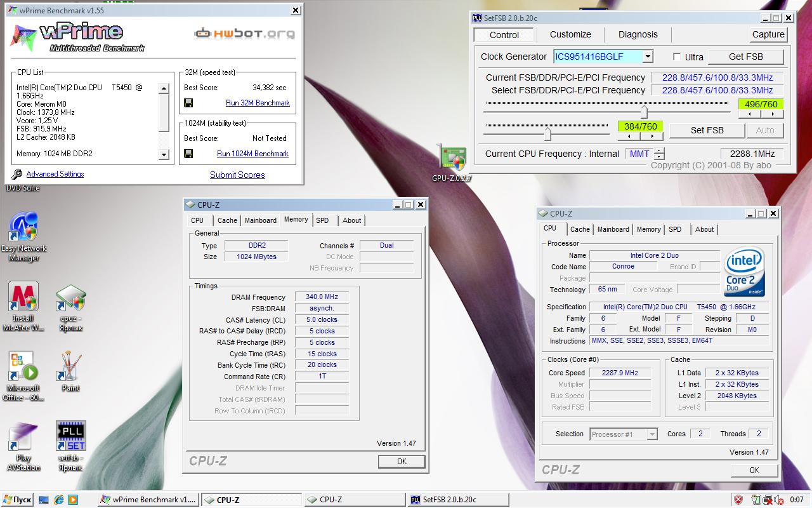Open the Install McAfee desktop icon

(x=23, y=307)
